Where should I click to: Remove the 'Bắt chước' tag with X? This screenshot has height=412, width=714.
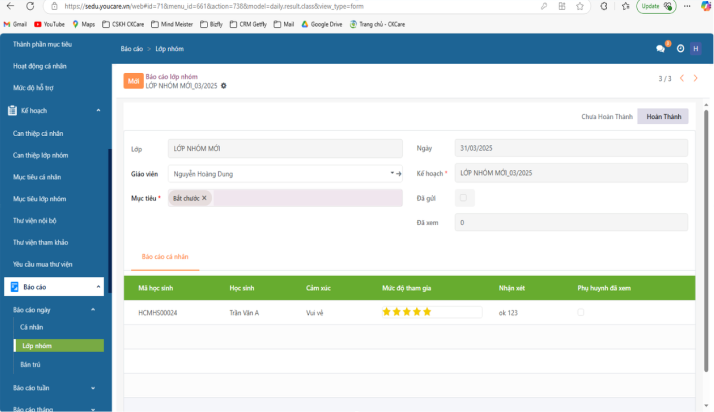pos(204,198)
